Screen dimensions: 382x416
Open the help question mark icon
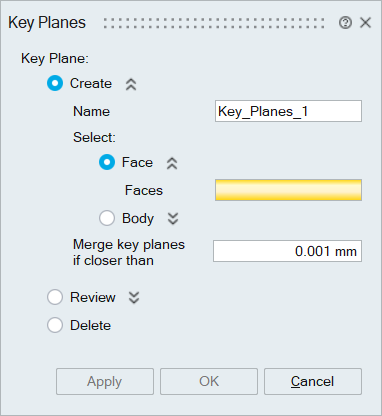point(345,23)
